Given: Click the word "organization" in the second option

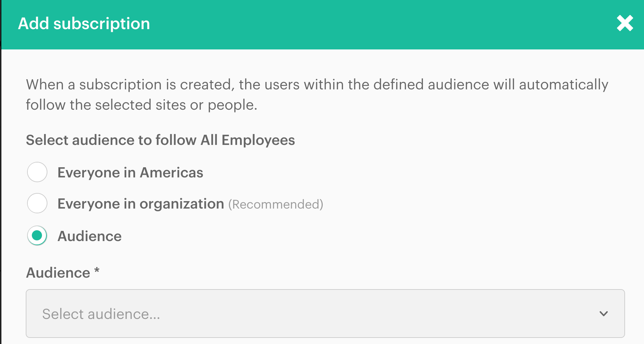Looking at the screenshot, I should tap(182, 204).
